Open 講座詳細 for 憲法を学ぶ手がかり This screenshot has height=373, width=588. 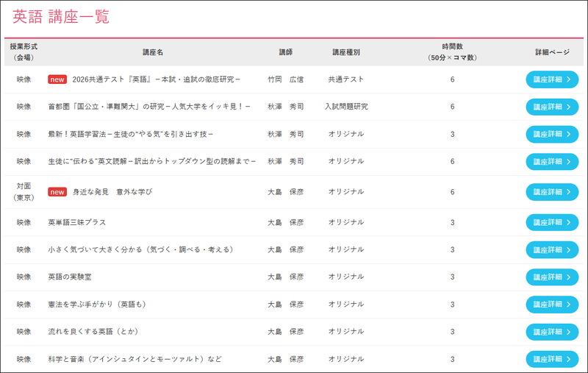552,305
